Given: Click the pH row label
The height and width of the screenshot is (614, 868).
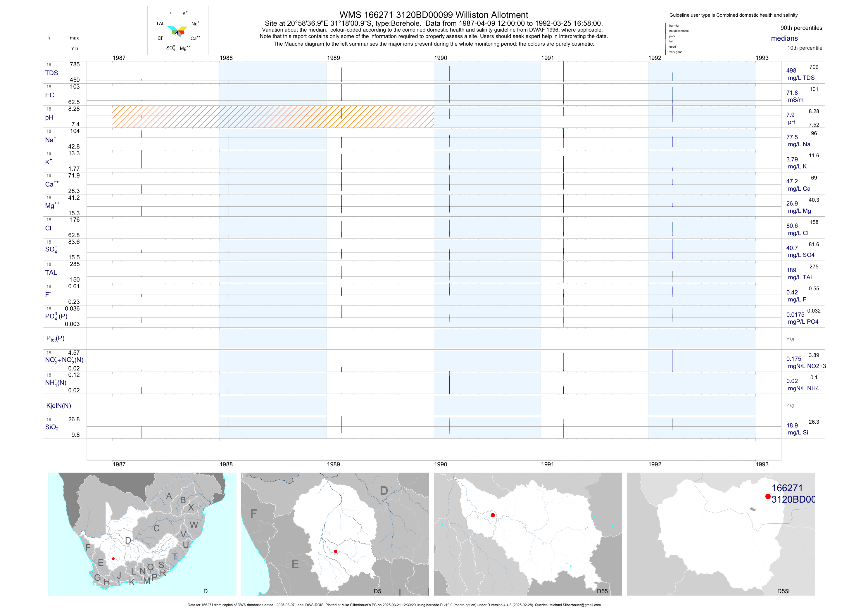Looking at the screenshot, I should click(x=49, y=118).
